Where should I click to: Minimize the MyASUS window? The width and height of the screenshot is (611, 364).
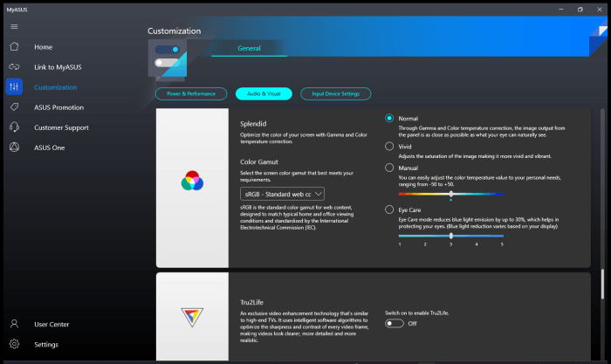click(561, 10)
